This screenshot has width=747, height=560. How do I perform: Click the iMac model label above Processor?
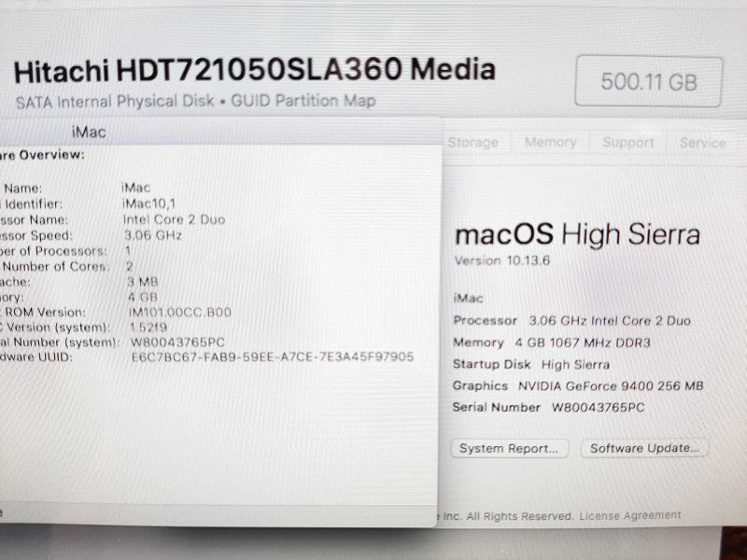469,299
